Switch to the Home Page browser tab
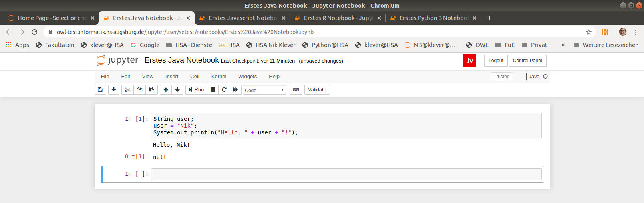644x203 pixels. (x=52, y=18)
